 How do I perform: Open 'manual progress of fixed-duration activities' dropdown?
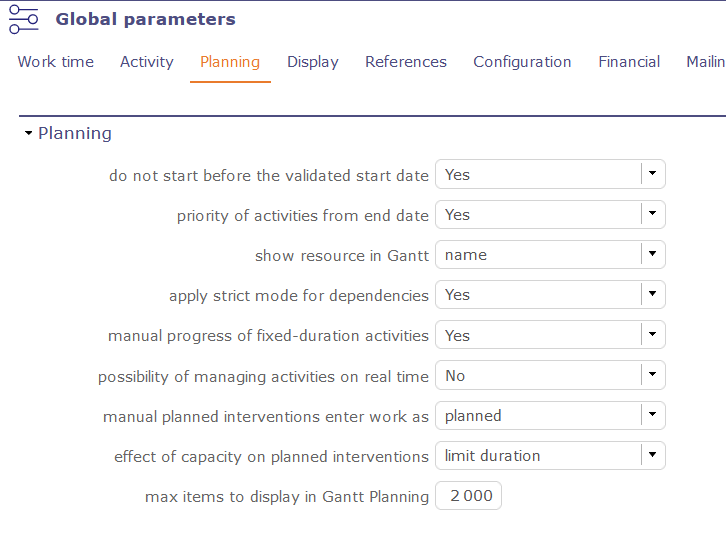coord(652,335)
